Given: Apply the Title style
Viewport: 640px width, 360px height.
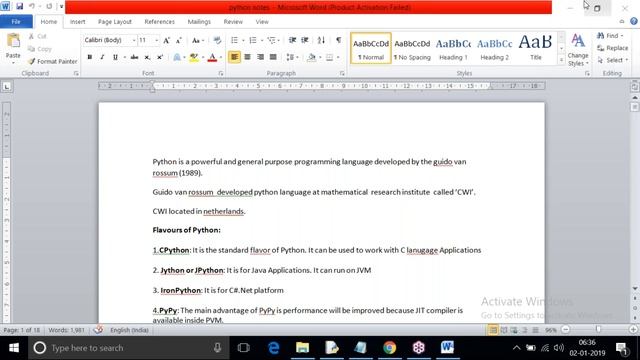Looking at the screenshot, I should pyautogui.click(x=536, y=48).
